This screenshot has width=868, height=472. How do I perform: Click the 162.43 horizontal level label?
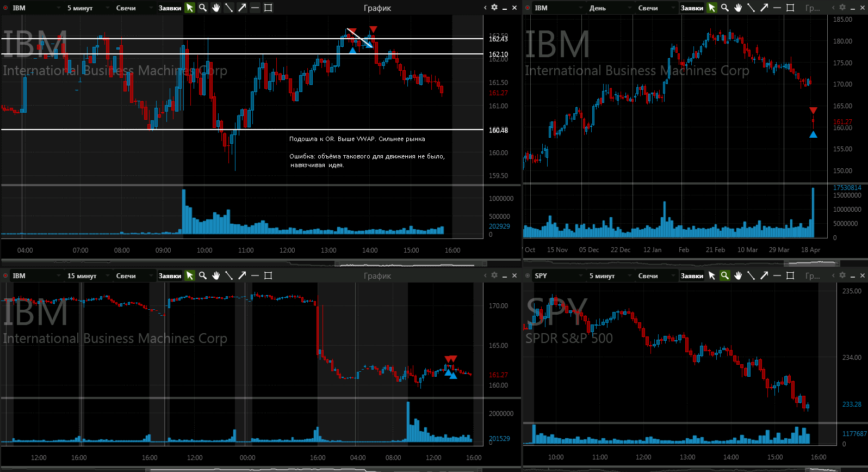tap(498, 39)
